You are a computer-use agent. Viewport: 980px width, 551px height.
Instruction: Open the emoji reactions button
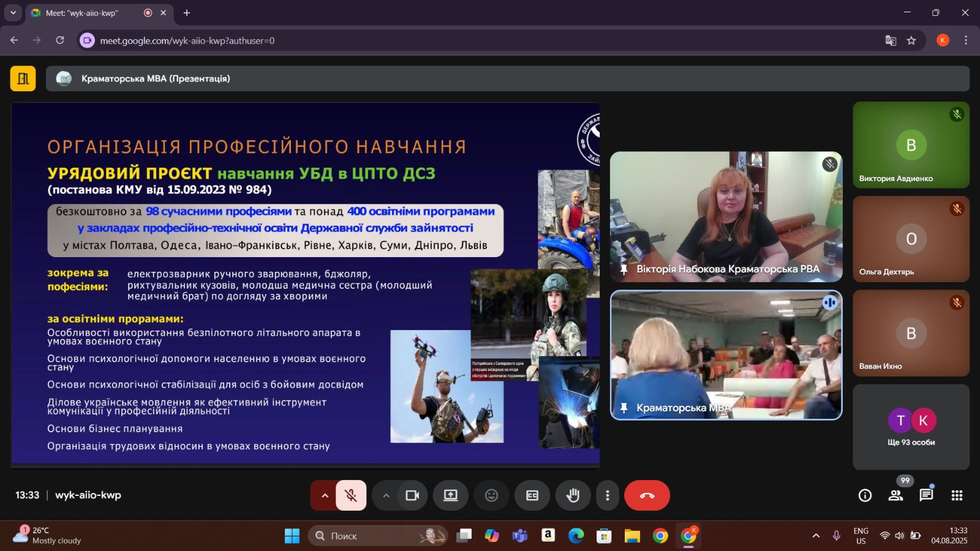tap(491, 495)
